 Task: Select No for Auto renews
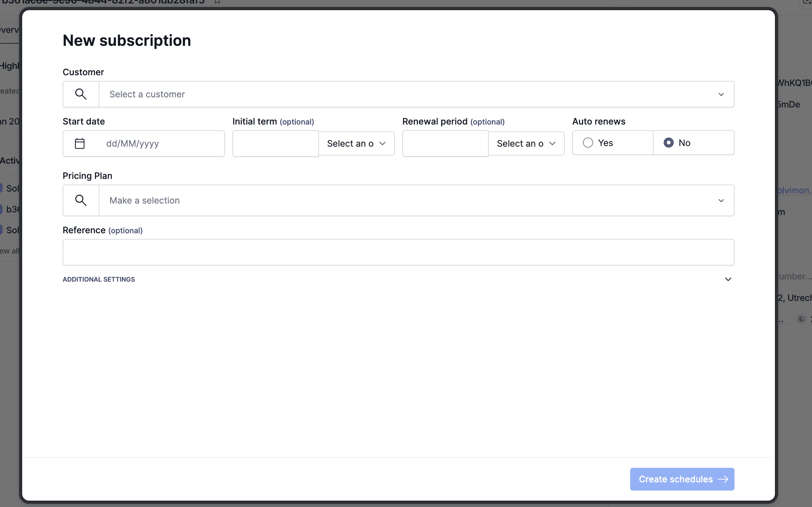tap(668, 143)
